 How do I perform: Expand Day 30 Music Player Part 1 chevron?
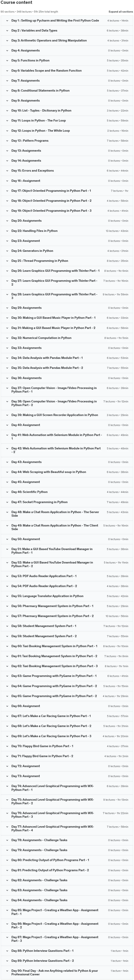pyautogui.click(x=7, y=318)
